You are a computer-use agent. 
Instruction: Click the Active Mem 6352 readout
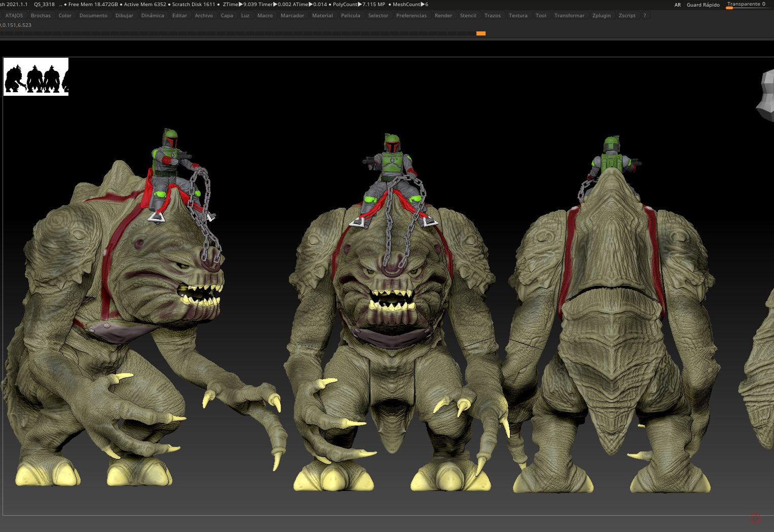(145, 5)
